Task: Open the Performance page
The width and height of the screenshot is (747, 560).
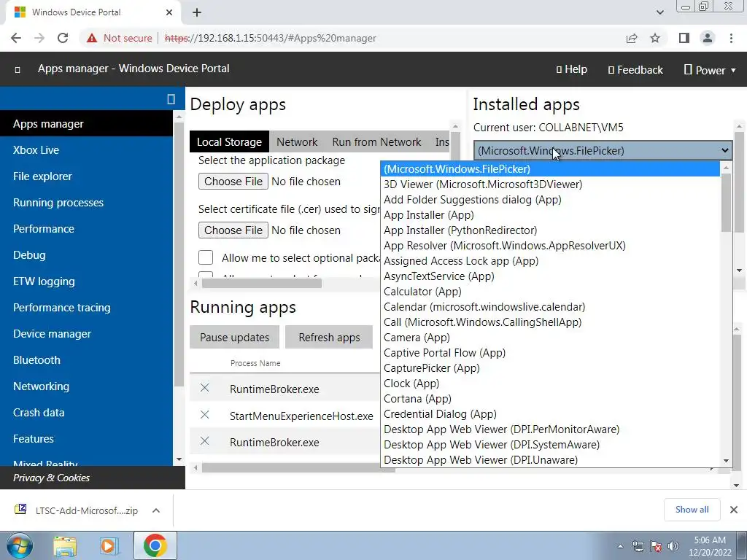Action: (x=87, y=228)
